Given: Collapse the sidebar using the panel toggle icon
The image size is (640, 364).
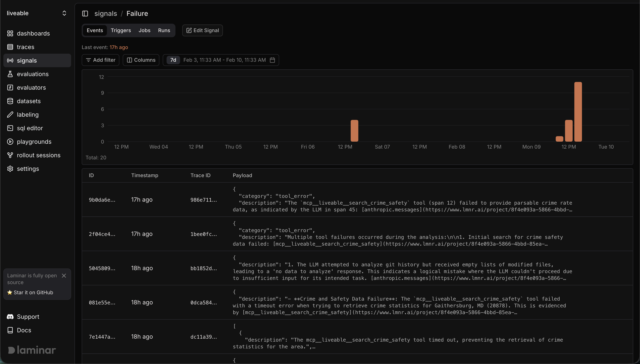Looking at the screenshot, I should [85, 14].
